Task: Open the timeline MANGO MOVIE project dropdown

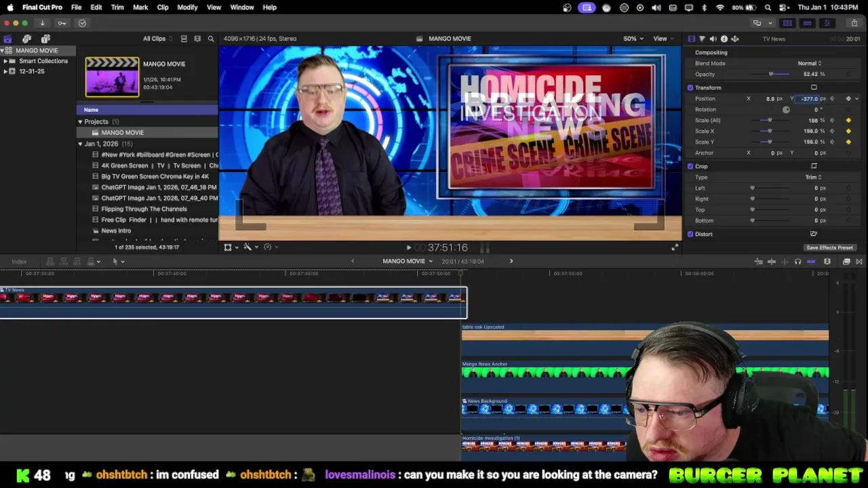Action: pos(408,262)
